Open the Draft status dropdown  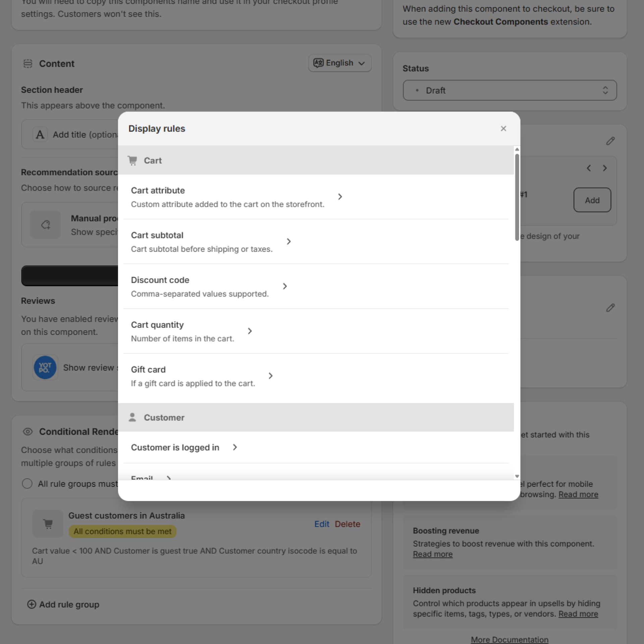[509, 90]
